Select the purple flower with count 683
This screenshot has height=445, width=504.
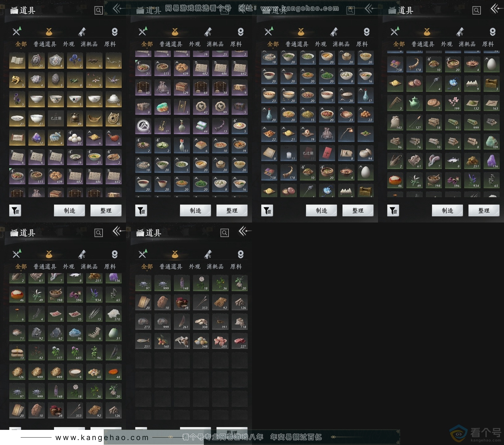point(75,353)
